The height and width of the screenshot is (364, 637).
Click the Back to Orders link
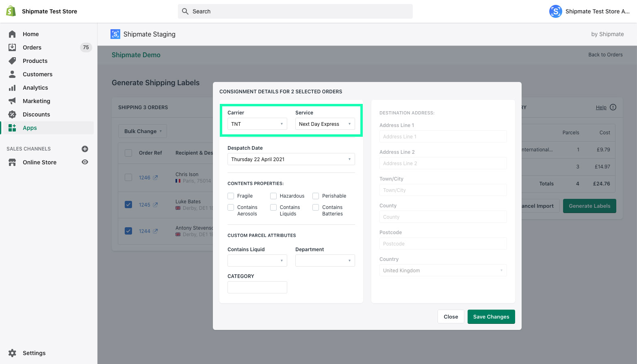(605, 55)
